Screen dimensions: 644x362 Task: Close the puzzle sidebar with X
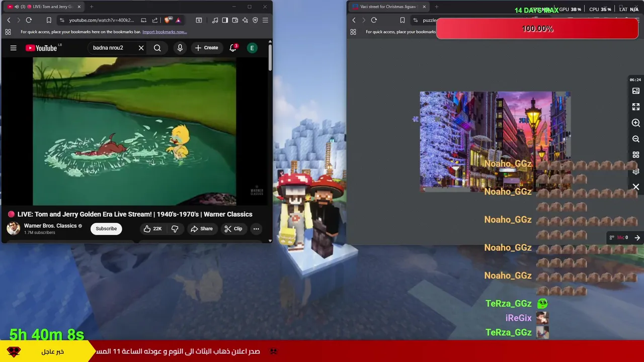pos(636,187)
